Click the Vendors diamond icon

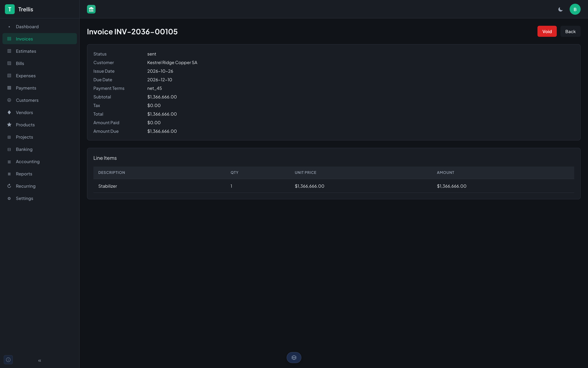9,112
